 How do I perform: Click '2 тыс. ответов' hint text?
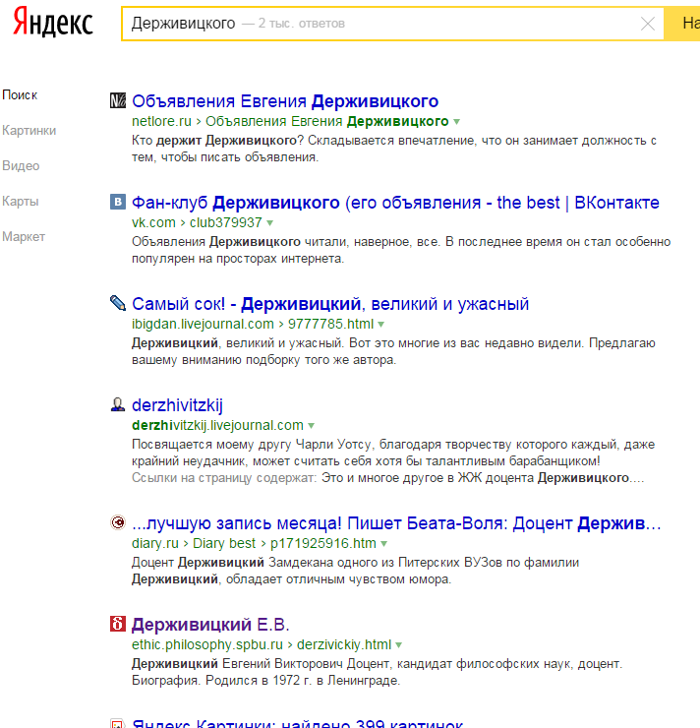click(302, 24)
